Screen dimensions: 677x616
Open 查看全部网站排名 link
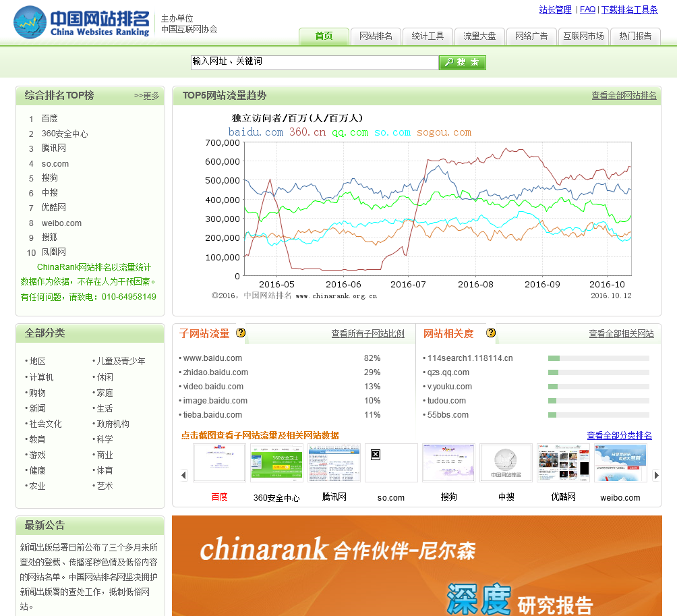[624, 95]
